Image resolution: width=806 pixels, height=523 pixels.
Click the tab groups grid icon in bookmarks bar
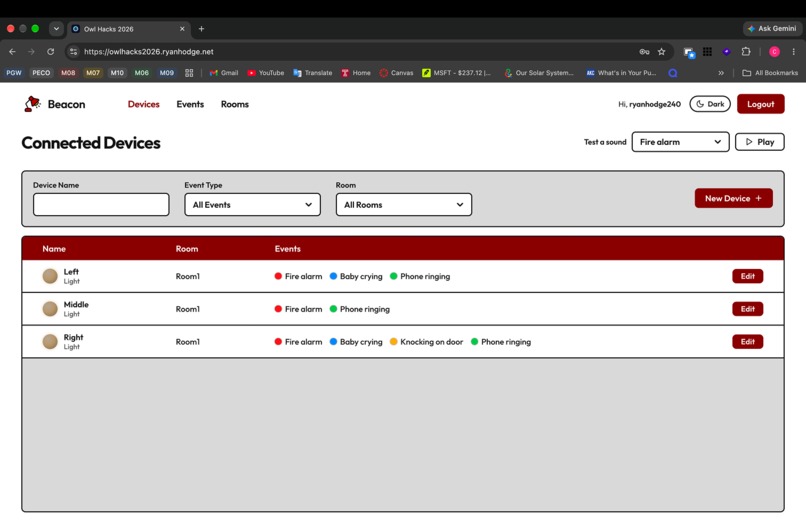189,73
